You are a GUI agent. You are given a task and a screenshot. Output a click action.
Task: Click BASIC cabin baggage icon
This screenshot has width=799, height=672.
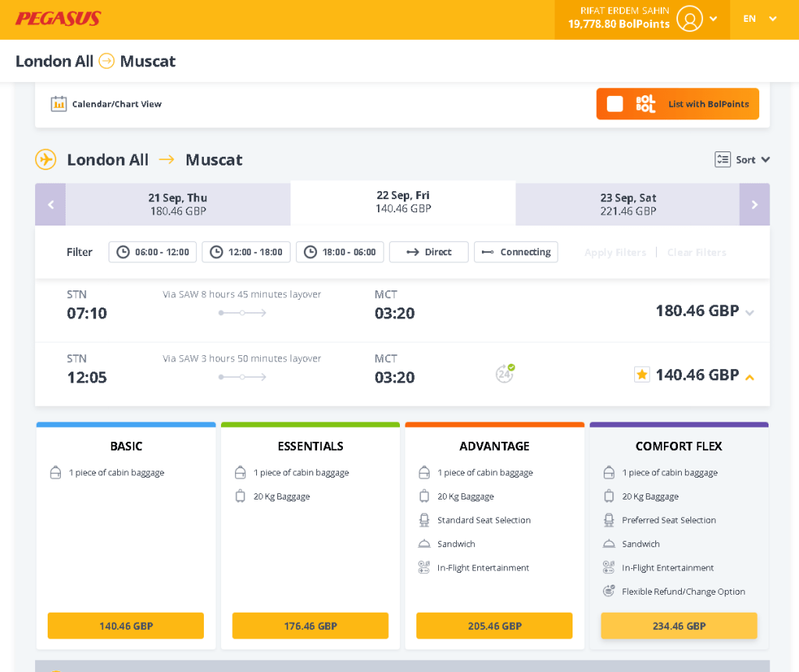[55, 472]
